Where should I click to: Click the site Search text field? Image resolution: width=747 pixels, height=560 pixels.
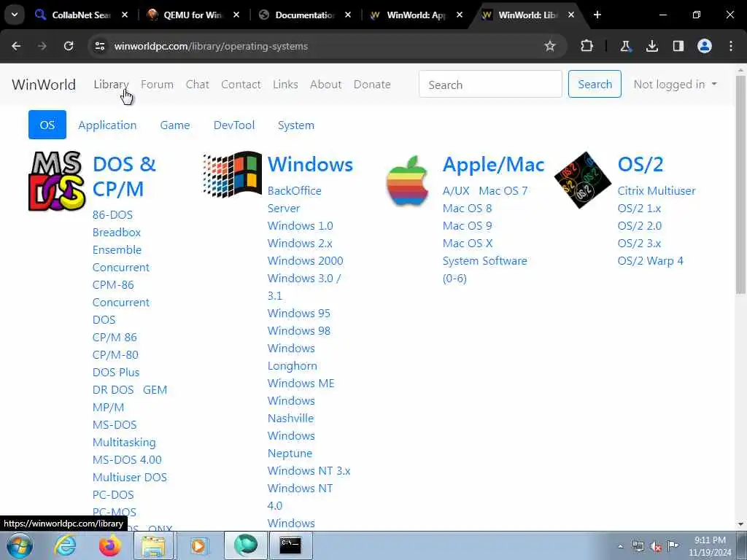(491, 84)
